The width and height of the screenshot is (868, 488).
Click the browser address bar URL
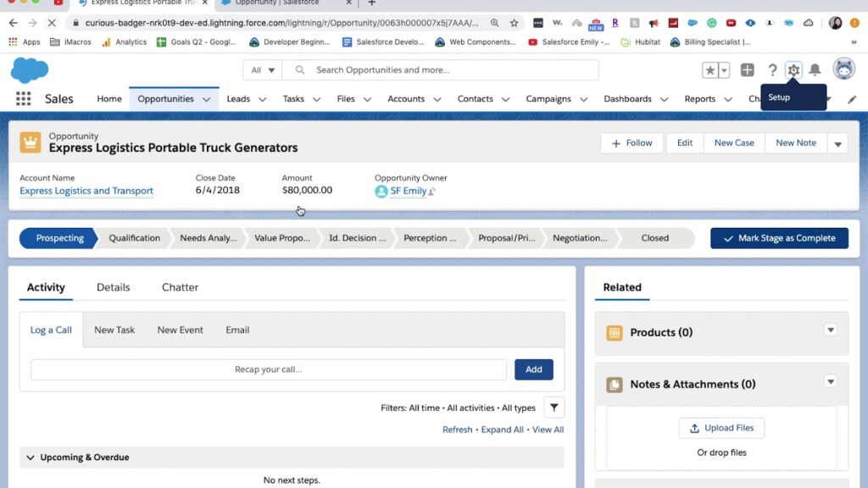(x=281, y=23)
